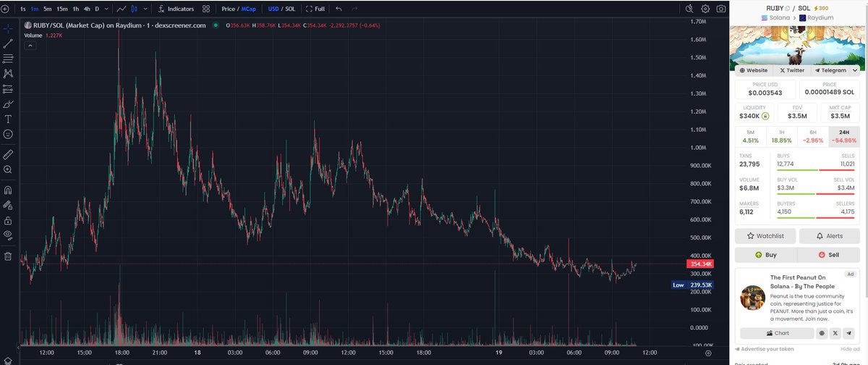Open the Alerts button
This screenshot has height=365, width=868.
coord(829,236)
